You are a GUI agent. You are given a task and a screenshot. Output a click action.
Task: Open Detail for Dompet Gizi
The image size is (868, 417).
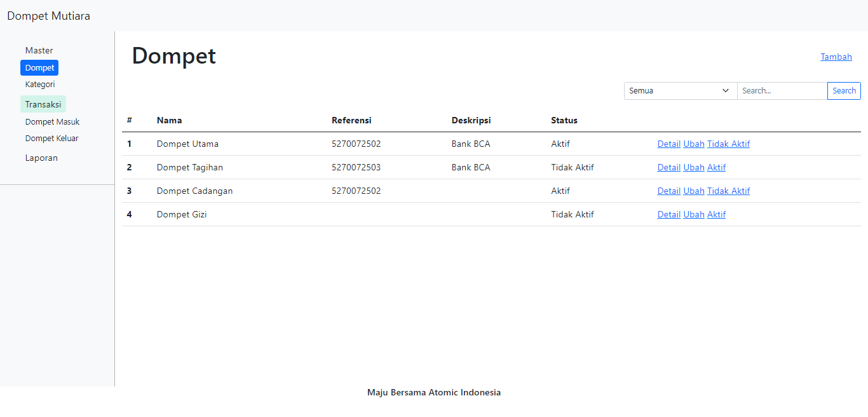click(x=668, y=215)
